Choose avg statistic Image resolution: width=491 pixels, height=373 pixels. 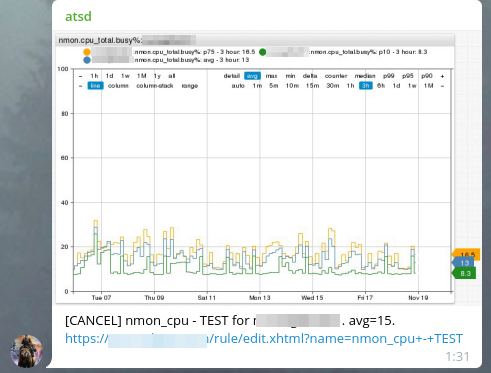coord(252,76)
